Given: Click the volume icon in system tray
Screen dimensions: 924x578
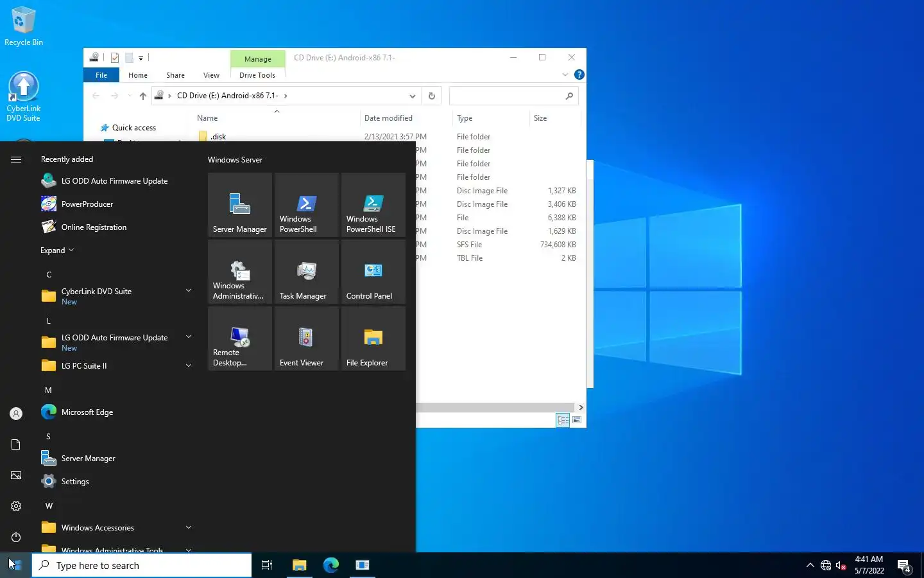Looking at the screenshot, I should point(841,565).
